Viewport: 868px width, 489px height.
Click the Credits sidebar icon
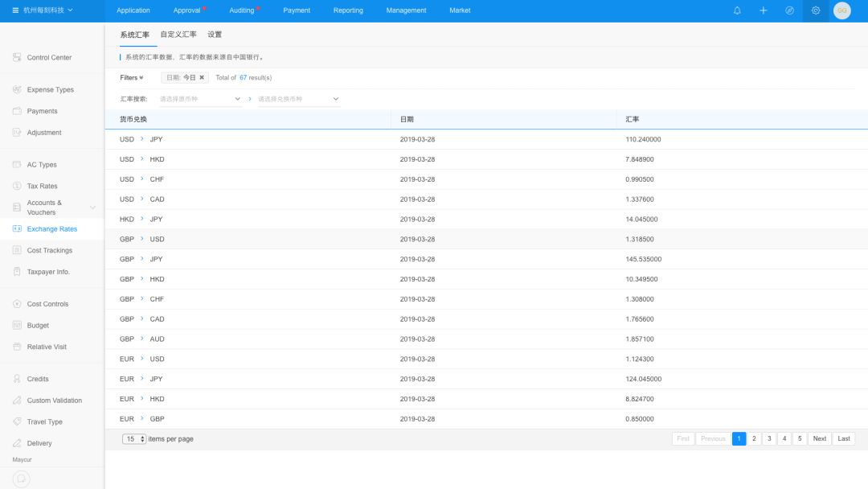[x=17, y=379]
